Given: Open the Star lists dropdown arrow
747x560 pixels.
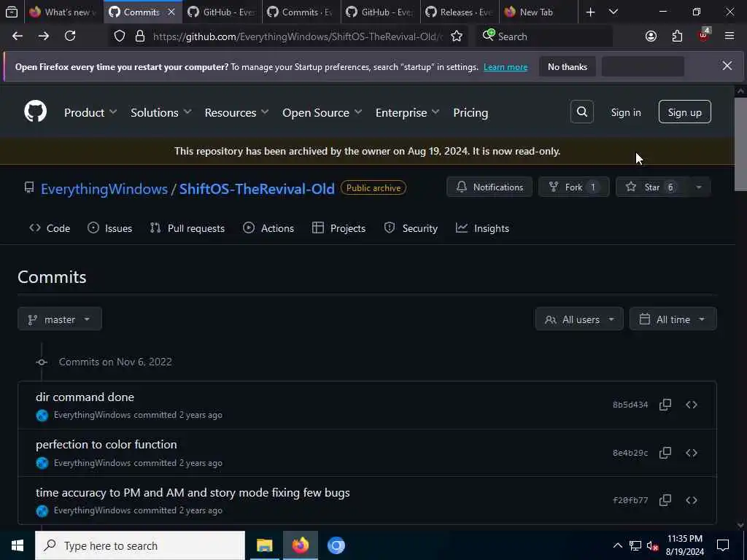Looking at the screenshot, I should [698, 187].
